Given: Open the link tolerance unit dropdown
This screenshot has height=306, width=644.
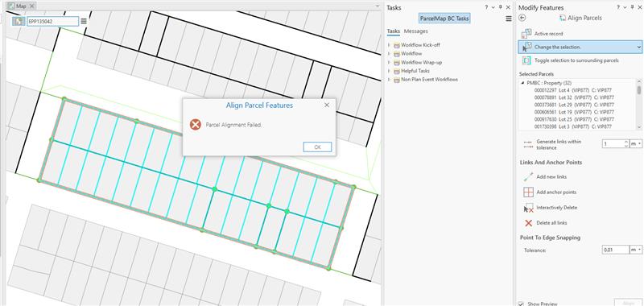Looking at the screenshot, I should click(637, 144).
